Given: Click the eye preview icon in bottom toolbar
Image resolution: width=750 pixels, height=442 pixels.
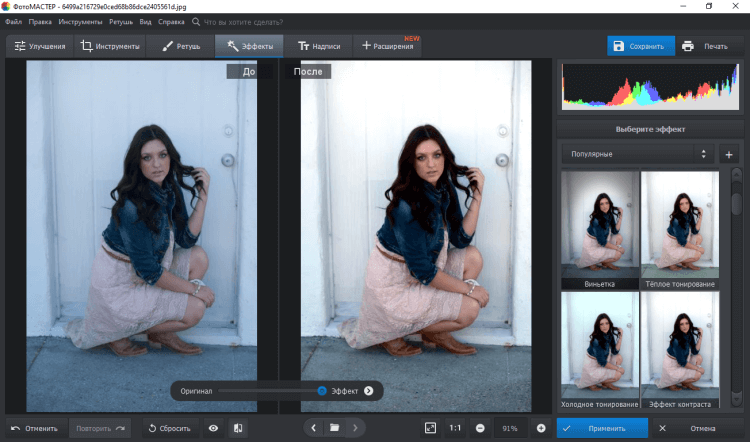Looking at the screenshot, I should pyautogui.click(x=213, y=428).
